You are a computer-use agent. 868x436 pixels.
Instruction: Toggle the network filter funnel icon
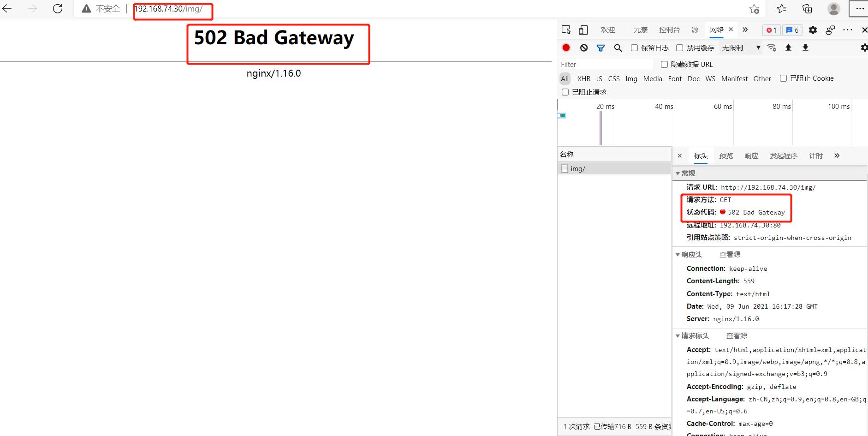pyautogui.click(x=600, y=48)
